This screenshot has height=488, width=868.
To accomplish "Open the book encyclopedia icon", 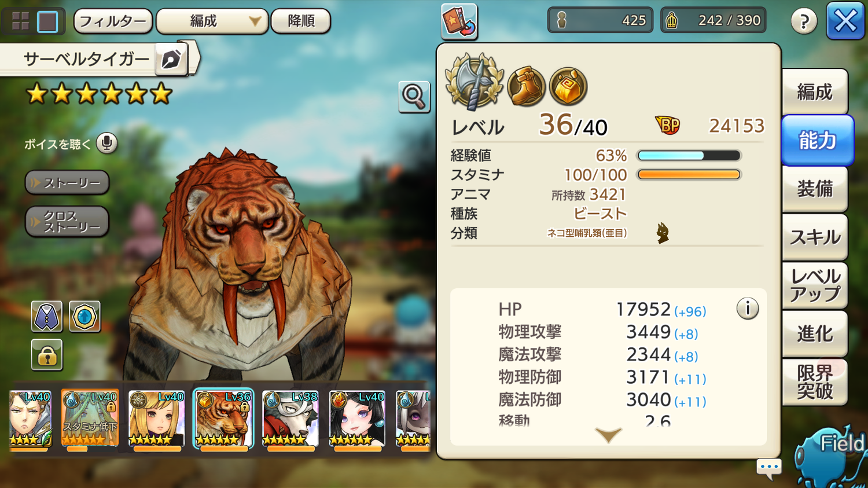I will coord(459,21).
